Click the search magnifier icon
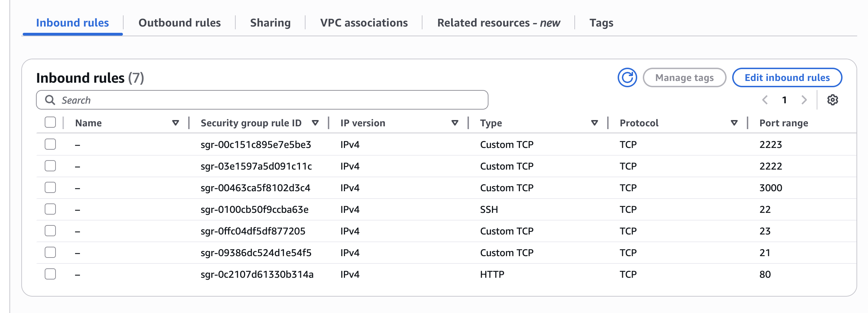Image resolution: width=868 pixels, height=313 pixels. [50, 100]
